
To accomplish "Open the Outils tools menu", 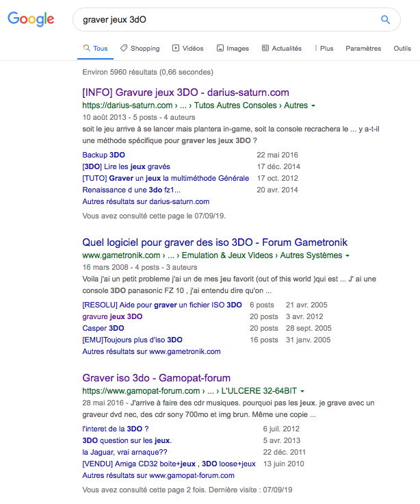I will [x=402, y=49].
